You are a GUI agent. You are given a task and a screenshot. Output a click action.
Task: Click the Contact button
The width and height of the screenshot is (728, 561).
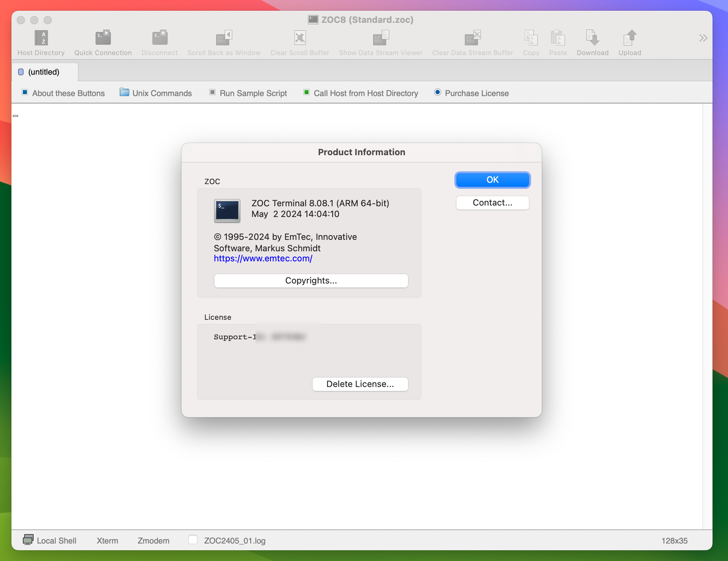click(x=492, y=202)
